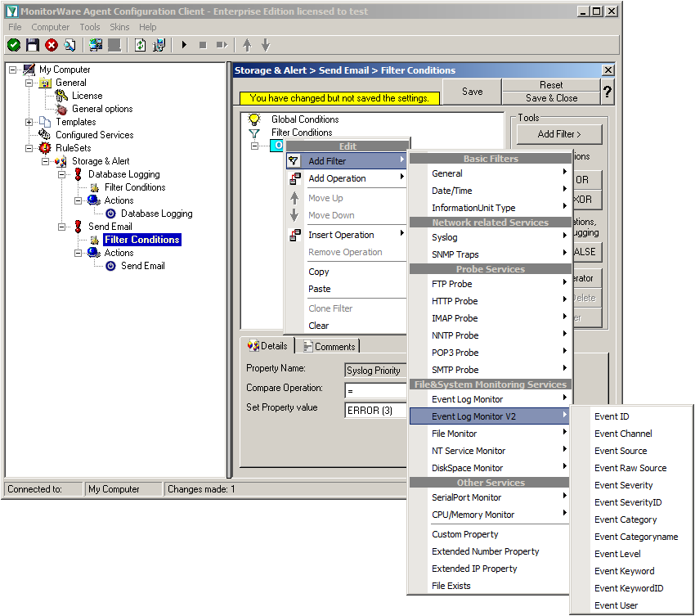This screenshot has width=695, height=616.
Task: Click the help question mark button
Action: click(x=608, y=92)
